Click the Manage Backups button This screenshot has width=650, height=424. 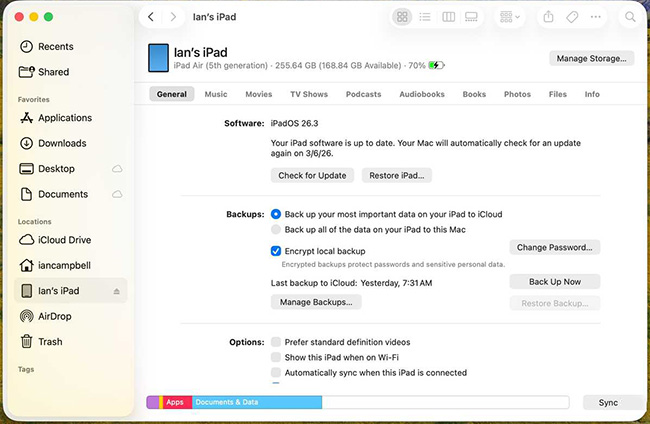[x=316, y=302]
